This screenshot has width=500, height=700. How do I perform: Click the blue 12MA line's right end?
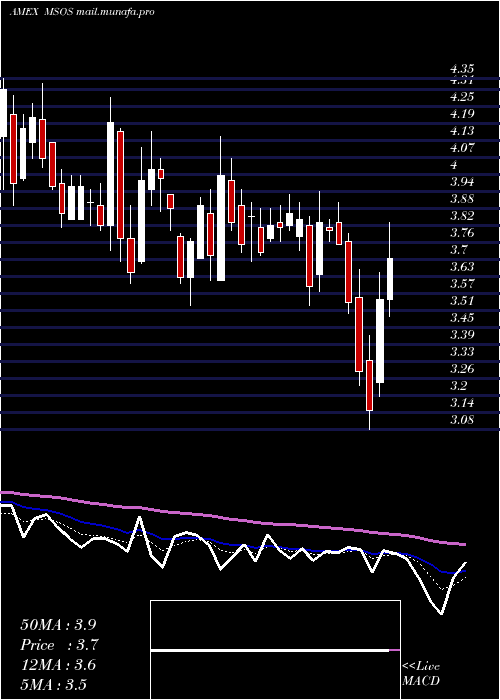[464, 571]
